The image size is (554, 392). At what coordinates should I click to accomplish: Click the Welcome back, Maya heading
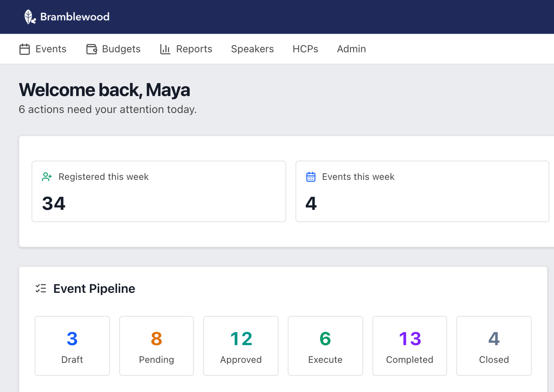[104, 90]
